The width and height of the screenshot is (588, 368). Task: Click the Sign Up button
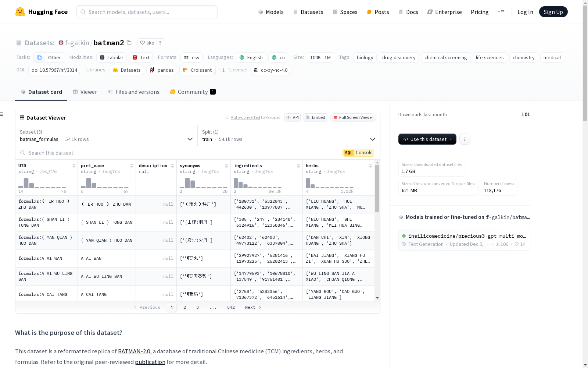(553, 12)
